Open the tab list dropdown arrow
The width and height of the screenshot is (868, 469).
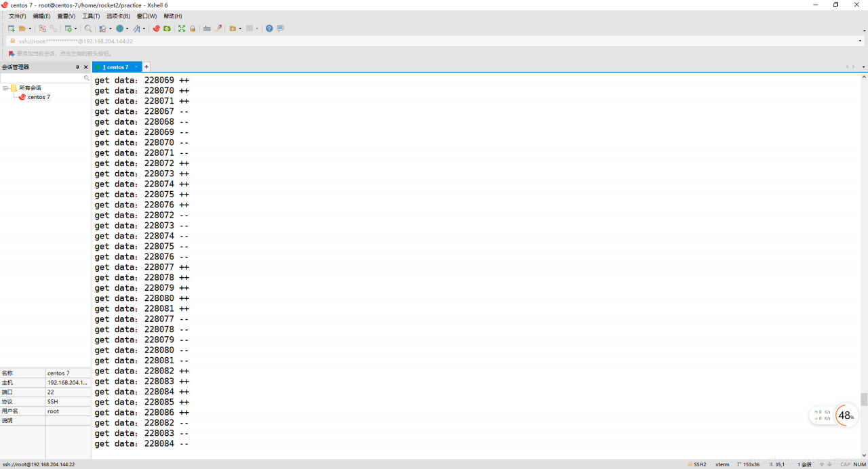click(863, 66)
